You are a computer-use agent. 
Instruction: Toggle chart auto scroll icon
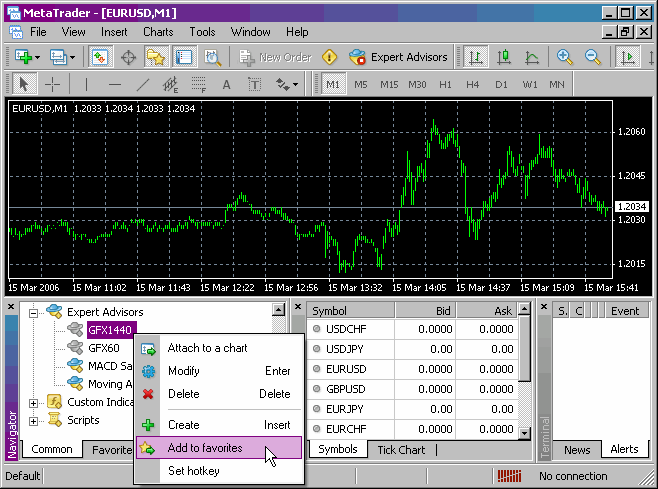pos(627,57)
